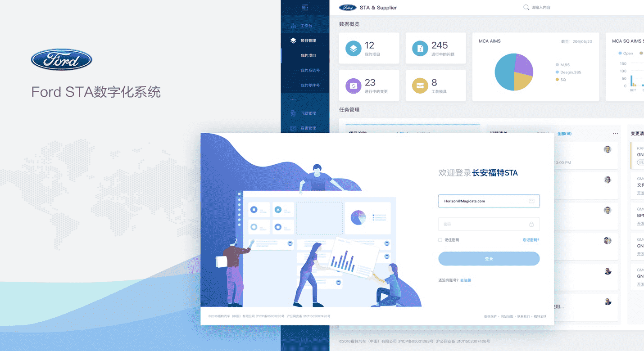Click the purple slice of MCA AIMS pie
The height and width of the screenshot is (351, 644).
pos(524,64)
